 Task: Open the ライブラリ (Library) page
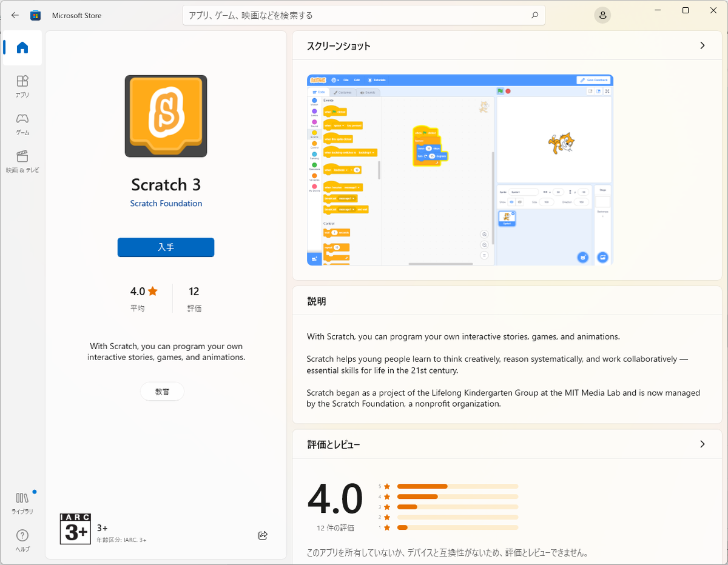(22, 503)
